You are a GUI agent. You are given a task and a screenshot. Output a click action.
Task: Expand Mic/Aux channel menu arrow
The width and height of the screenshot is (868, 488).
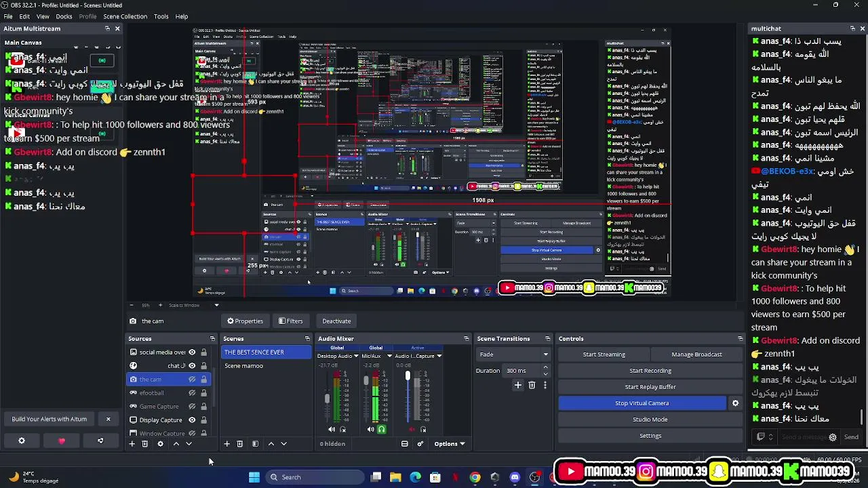[389, 356]
